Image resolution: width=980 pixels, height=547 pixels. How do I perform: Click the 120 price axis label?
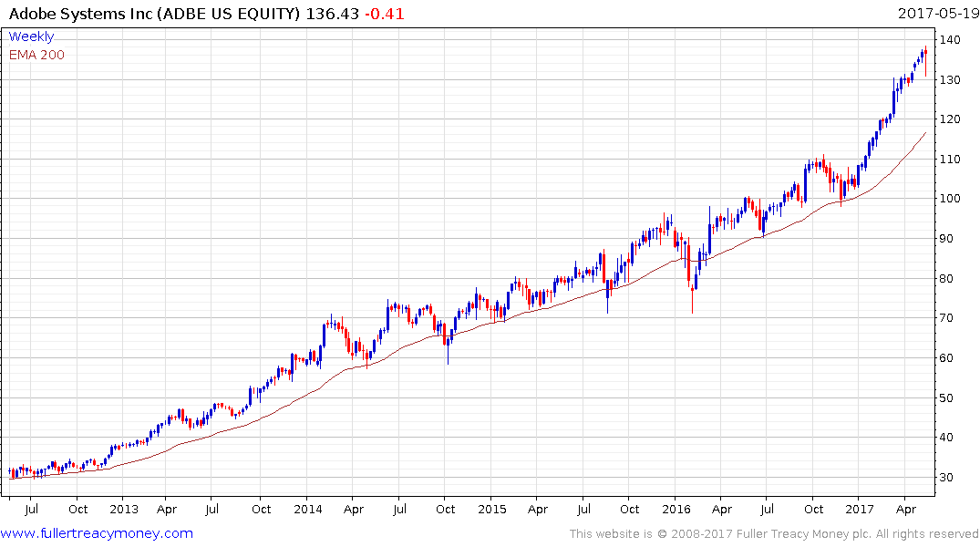tap(950, 119)
